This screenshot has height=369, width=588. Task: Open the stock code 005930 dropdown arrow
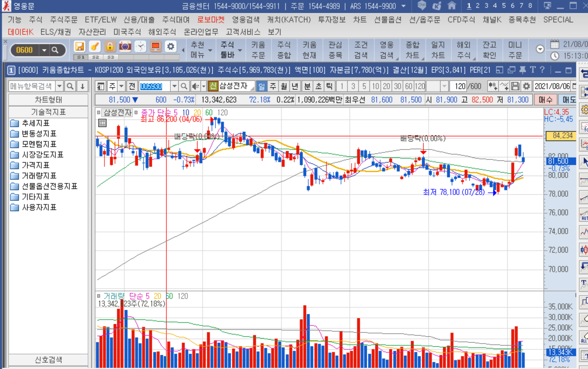[x=174, y=86]
